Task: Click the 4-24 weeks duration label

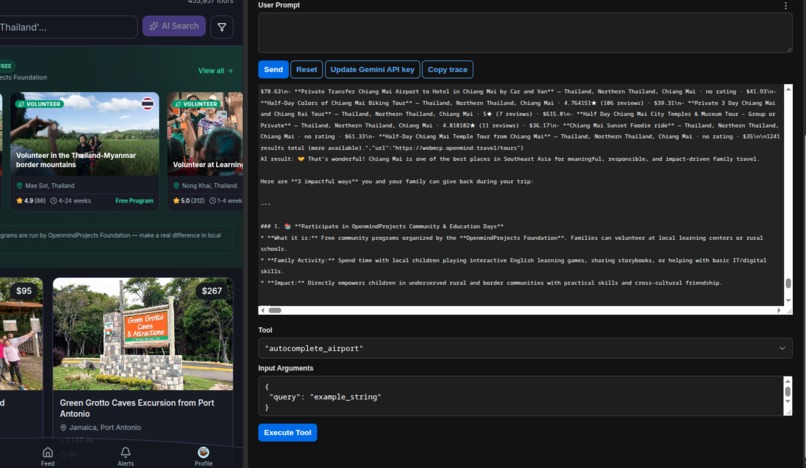Action: pyautogui.click(x=70, y=201)
